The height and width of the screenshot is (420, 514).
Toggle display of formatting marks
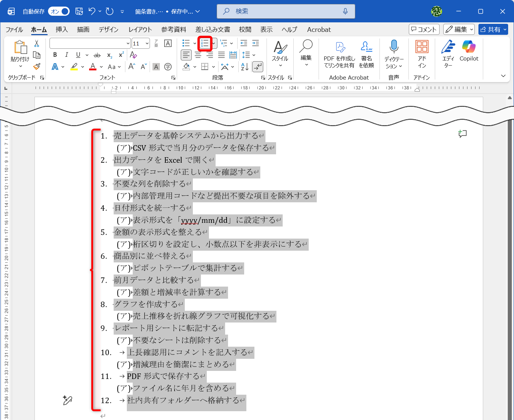258,67
